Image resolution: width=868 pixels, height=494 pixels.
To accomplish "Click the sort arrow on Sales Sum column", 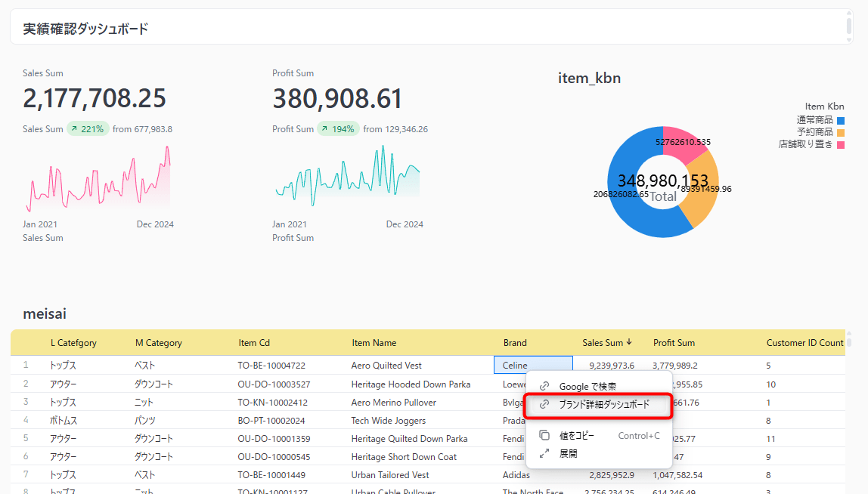I will (629, 342).
